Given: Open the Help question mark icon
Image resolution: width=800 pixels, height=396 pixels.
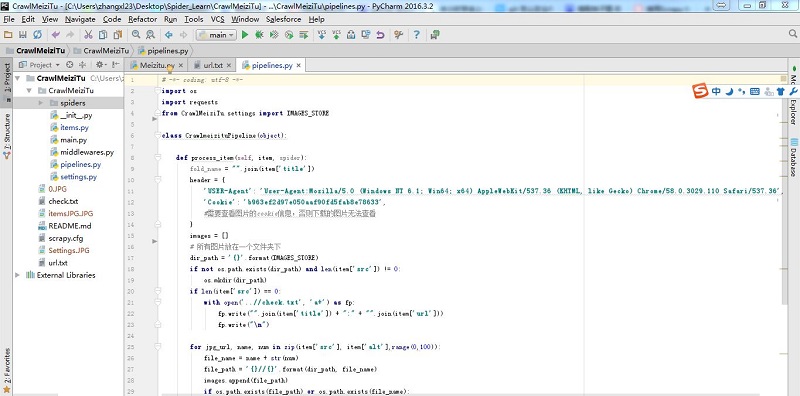Looking at the screenshot, I should click(416, 35).
